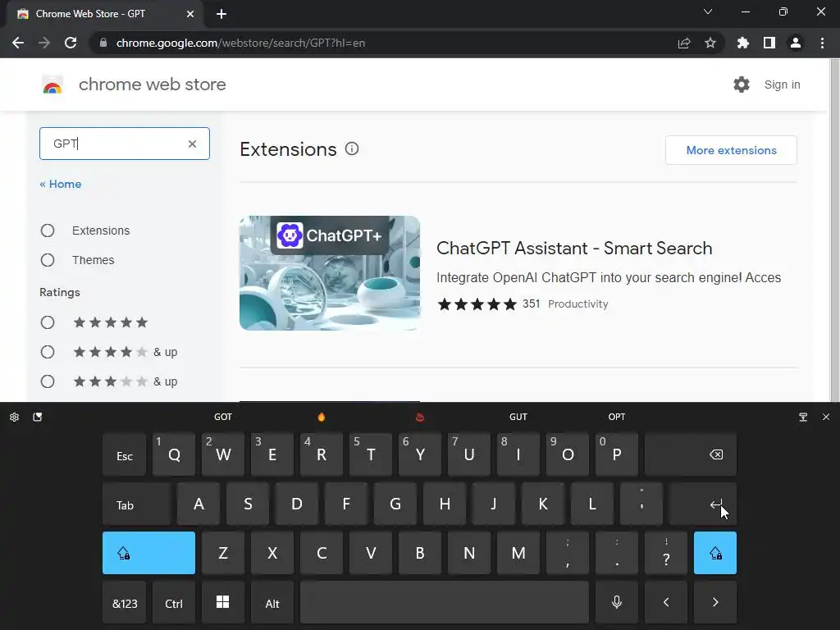This screenshot has width=840, height=630.
Task: Open the Chrome profile menu
Action: tap(796, 43)
